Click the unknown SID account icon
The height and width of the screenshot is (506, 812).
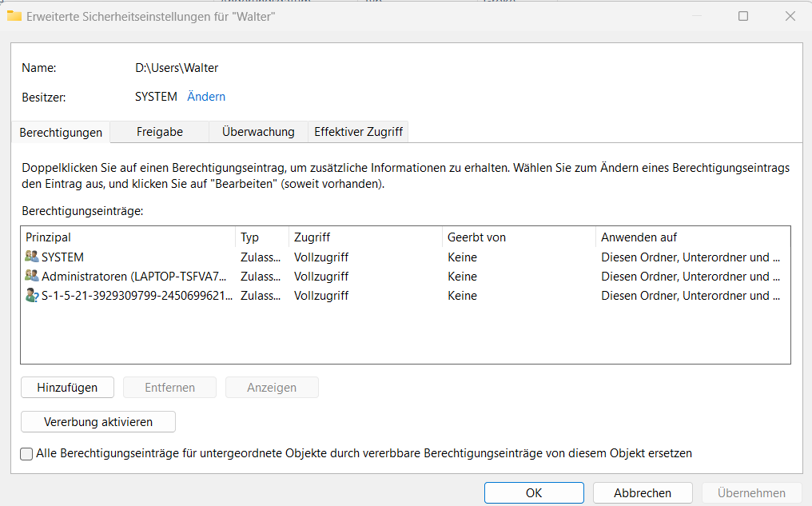32,296
